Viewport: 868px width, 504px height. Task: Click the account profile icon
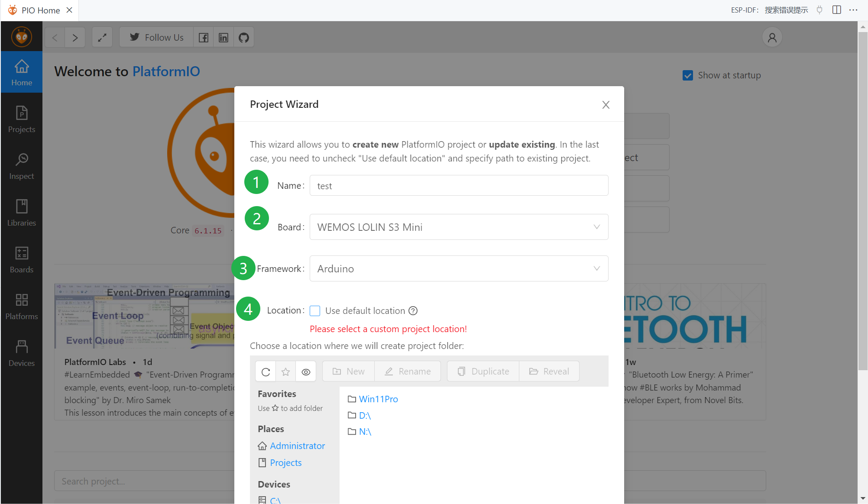(x=772, y=38)
